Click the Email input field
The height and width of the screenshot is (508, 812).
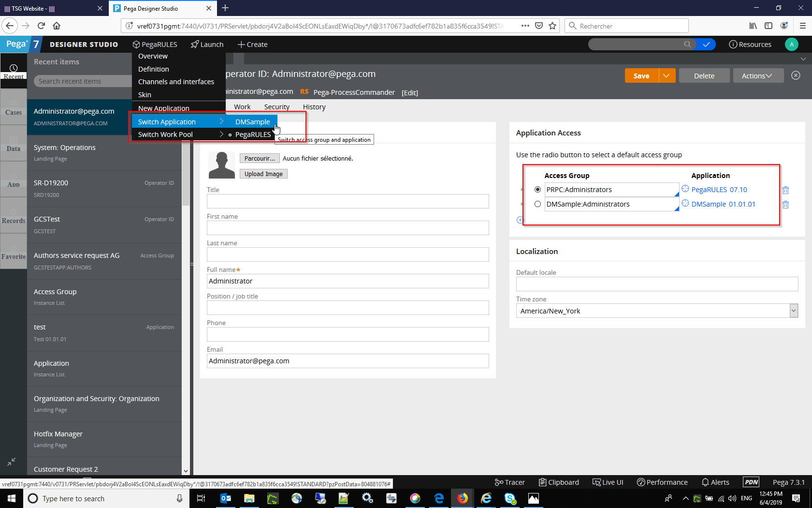348,361
